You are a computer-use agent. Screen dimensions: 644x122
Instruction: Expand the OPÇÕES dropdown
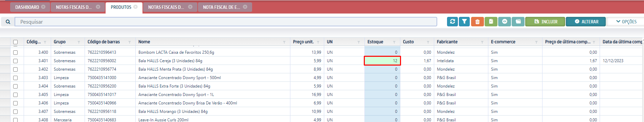626,22
